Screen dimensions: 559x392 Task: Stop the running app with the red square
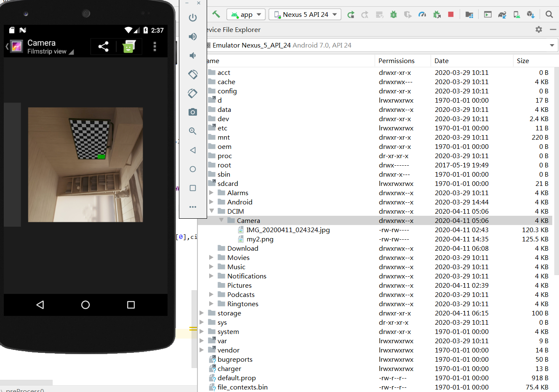pyautogui.click(x=450, y=14)
